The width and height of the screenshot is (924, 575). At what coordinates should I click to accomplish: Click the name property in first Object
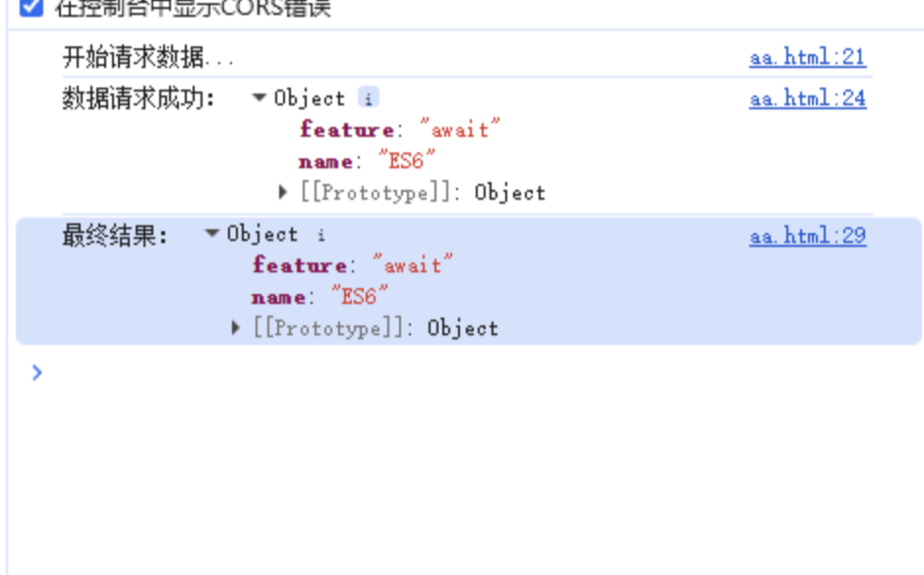point(326,161)
